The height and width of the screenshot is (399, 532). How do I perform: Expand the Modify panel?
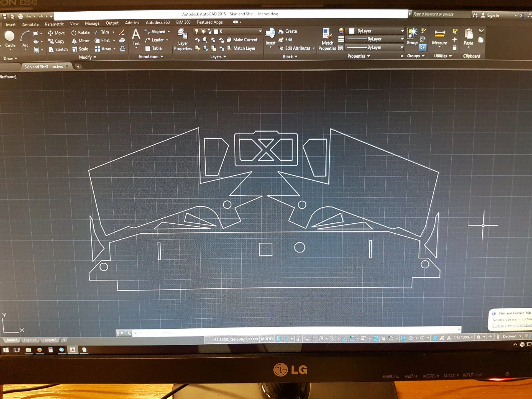pos(88,57)
